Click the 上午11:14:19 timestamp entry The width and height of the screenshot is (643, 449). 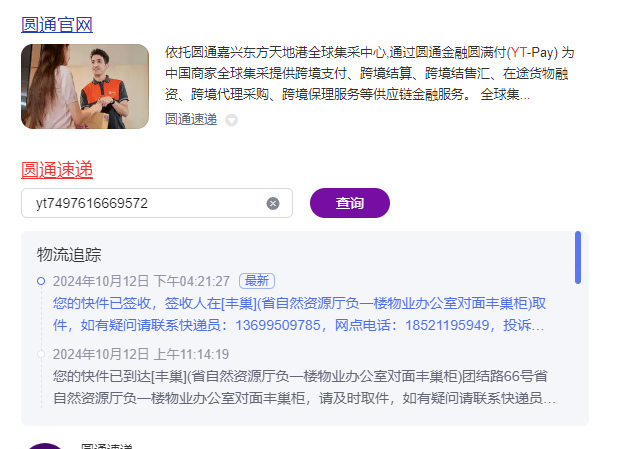click(x=141, y=354)
